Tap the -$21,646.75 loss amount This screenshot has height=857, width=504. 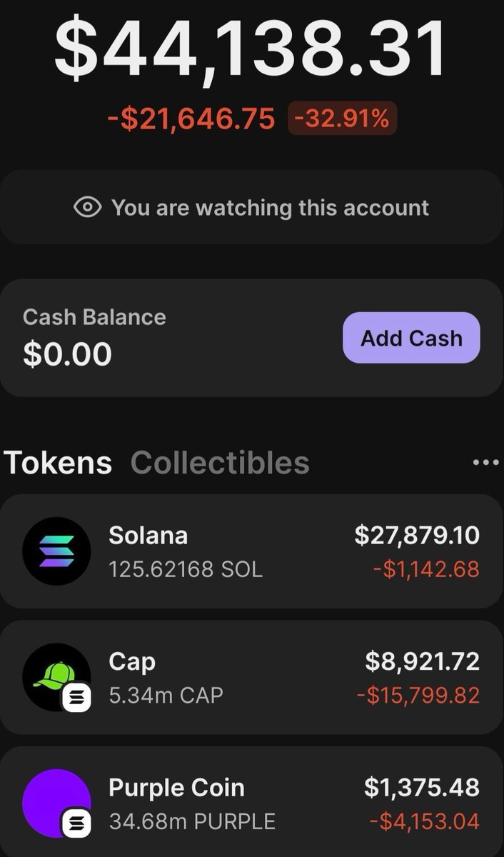pos(191,119)
